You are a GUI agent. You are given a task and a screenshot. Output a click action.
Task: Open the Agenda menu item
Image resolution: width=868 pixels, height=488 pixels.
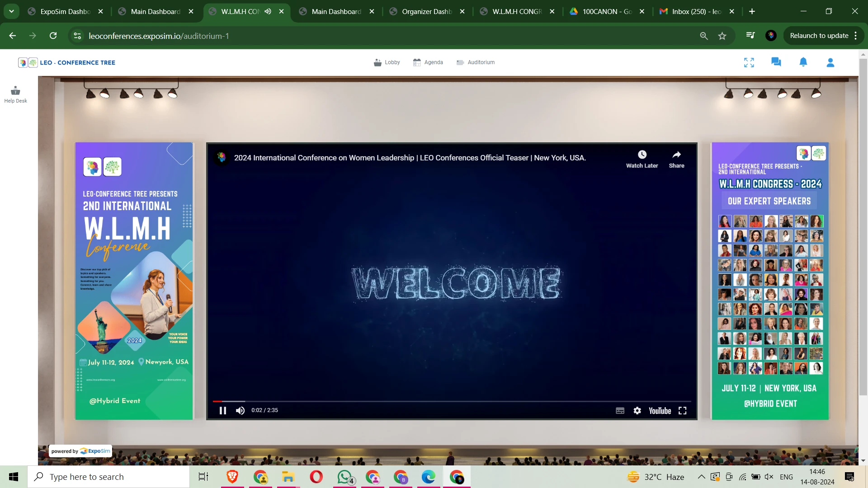(x=428, y=62)
